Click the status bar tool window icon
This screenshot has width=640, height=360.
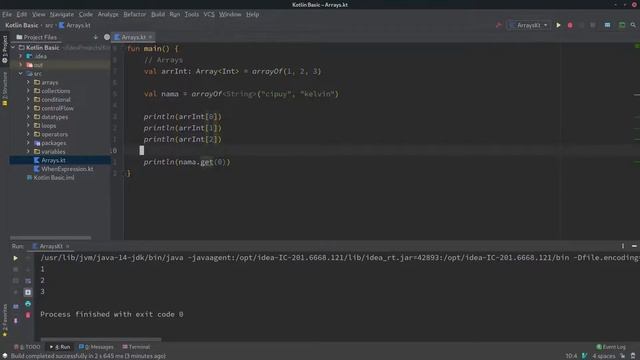click(4, 356)
